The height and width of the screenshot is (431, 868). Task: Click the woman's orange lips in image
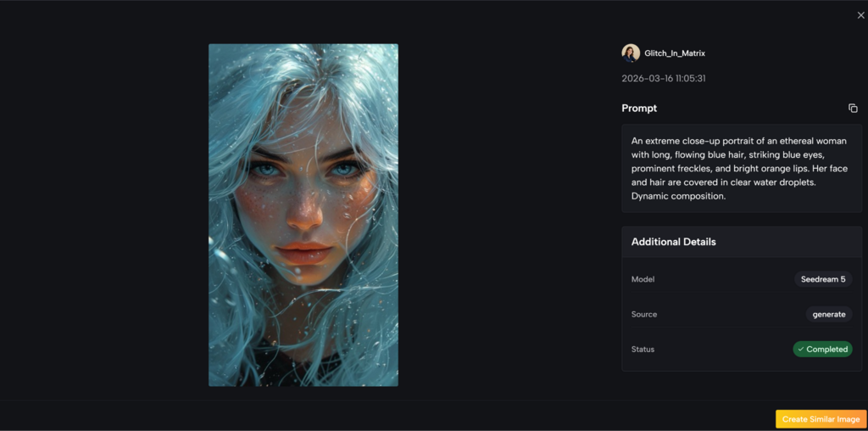(x=303, y=252)
